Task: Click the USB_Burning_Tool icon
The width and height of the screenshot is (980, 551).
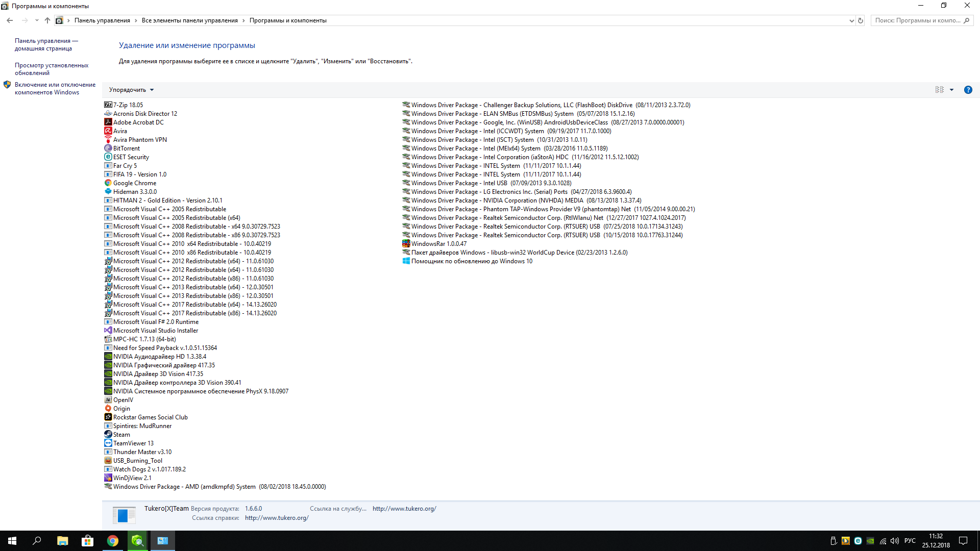Action: coord(108,461)
